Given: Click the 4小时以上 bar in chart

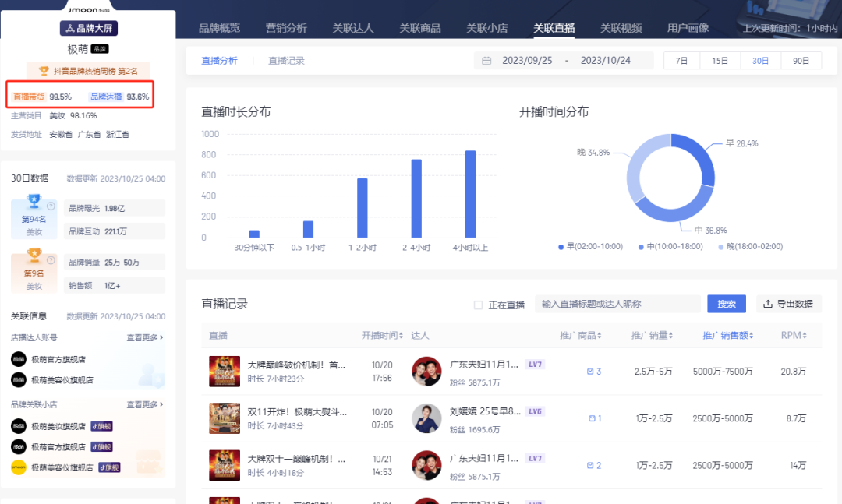Looking at the screenshot, I should tap(470, 194).
